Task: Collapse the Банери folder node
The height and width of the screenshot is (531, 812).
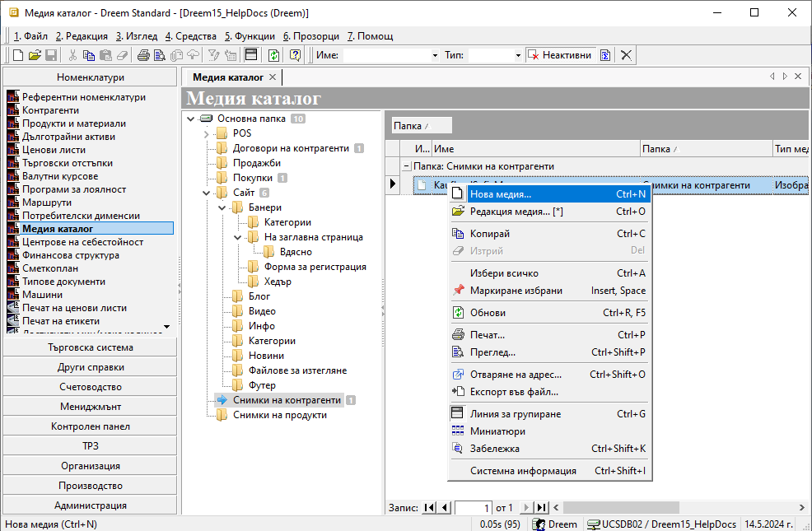Action: click(222, 207)
